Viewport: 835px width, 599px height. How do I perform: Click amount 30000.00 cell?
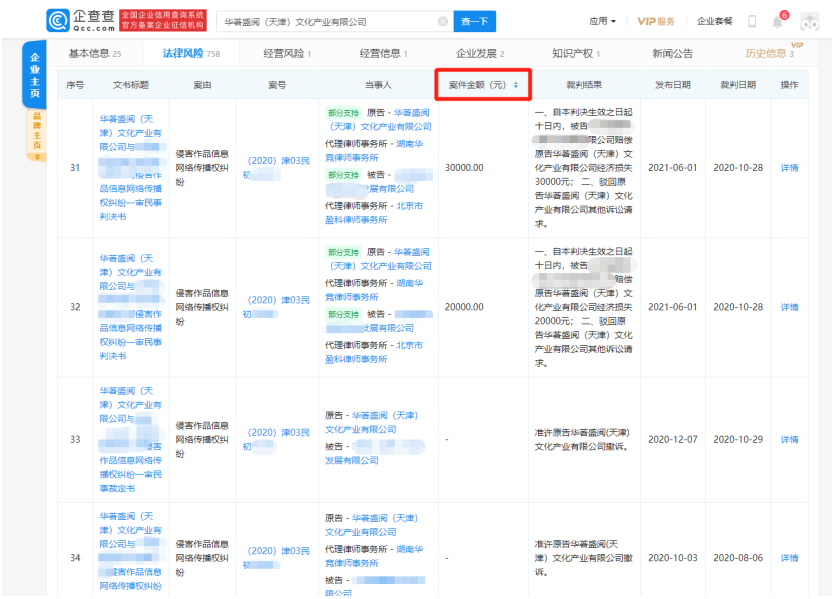(464, 168)
